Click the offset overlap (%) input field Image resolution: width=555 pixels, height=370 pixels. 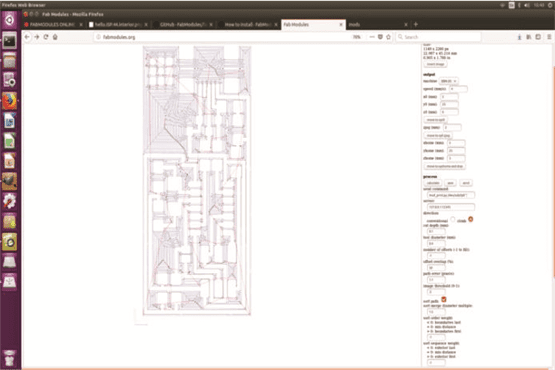coord(436,268)
